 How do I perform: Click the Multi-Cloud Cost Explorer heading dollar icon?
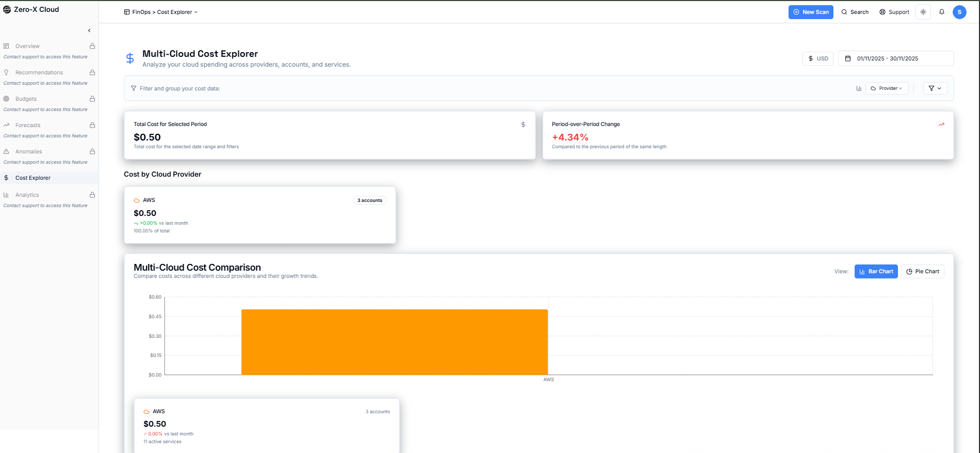[x=130, y=58]
